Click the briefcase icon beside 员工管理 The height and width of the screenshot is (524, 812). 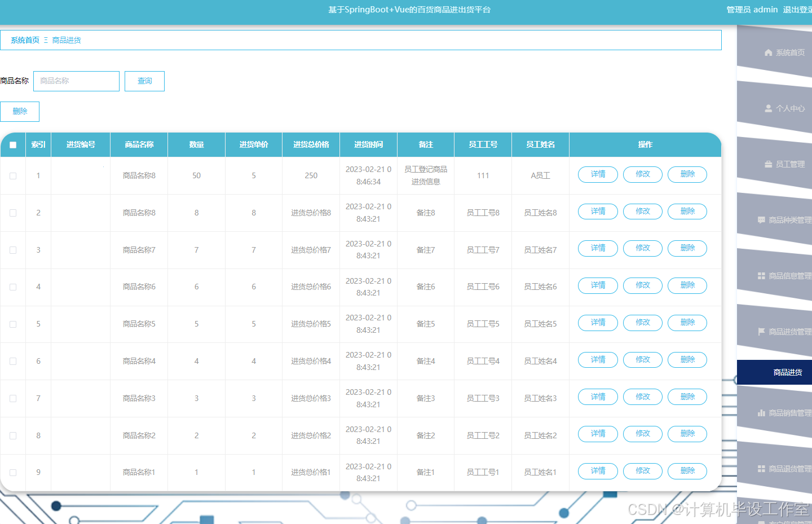768,164
